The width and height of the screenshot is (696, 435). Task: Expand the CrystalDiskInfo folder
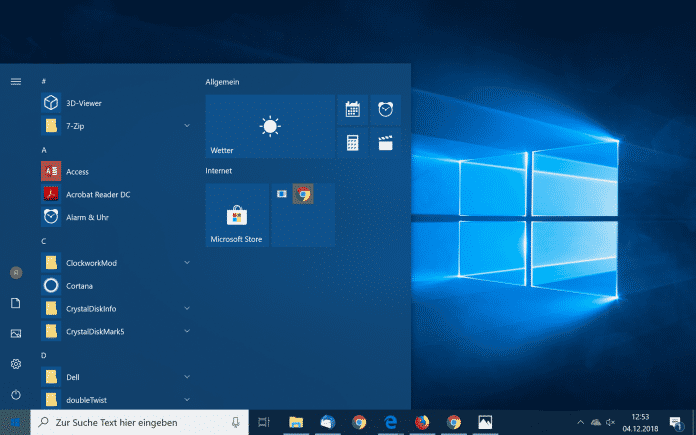click(187, 308)
